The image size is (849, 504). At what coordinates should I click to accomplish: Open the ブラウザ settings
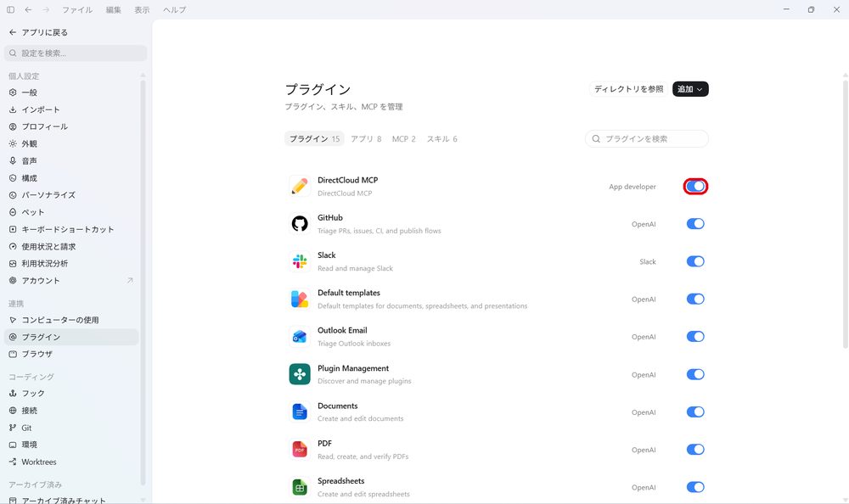[x=71, y=354]
